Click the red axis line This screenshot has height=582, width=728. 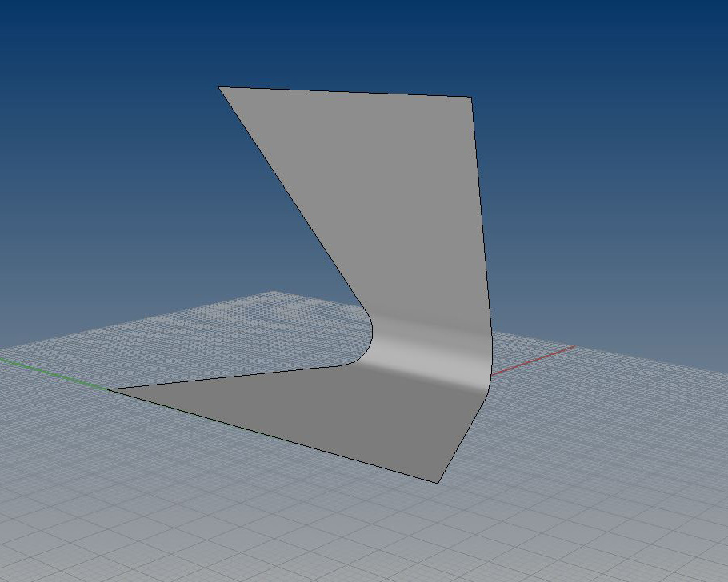click(x=532, y=361)
